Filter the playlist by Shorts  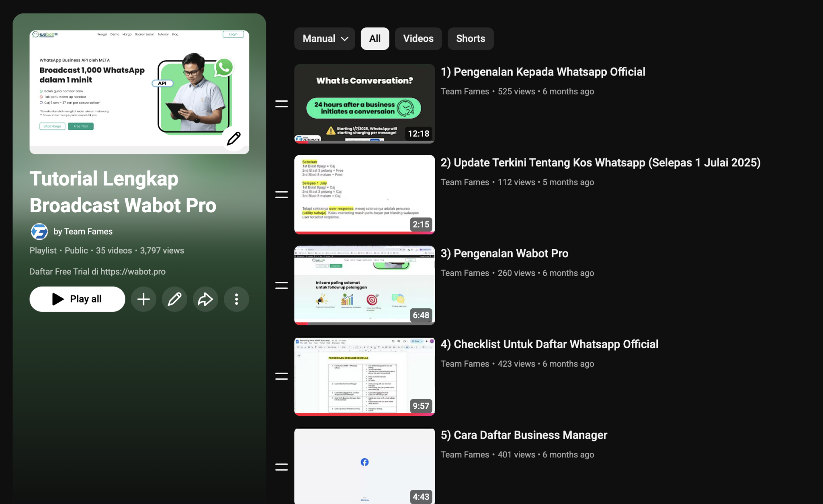[470, 39]
